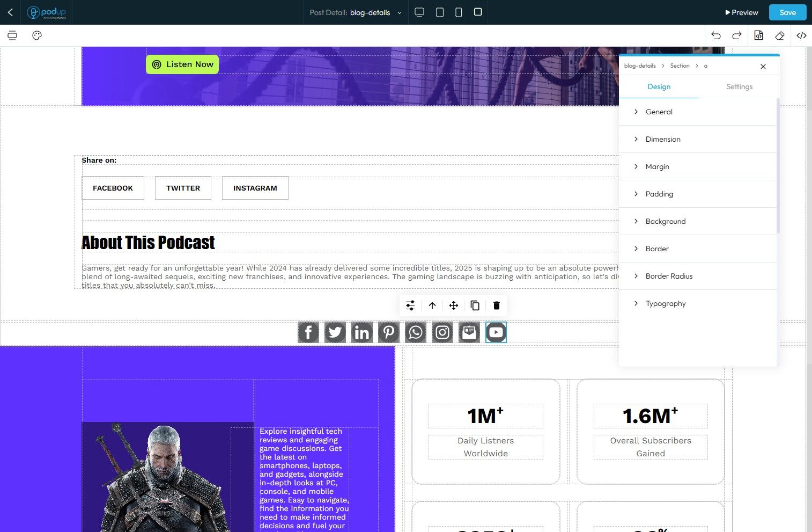Image resolution: width=812 pixels, height=532 pixels.
Task: Select the About This Podcast heading
Action: (x=148, y=243)
